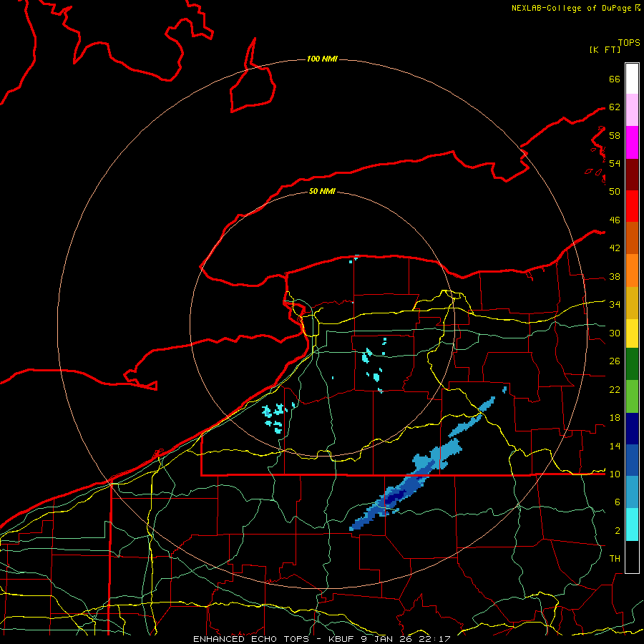Click the light green 22 kft legend swatch

point(632,396)
